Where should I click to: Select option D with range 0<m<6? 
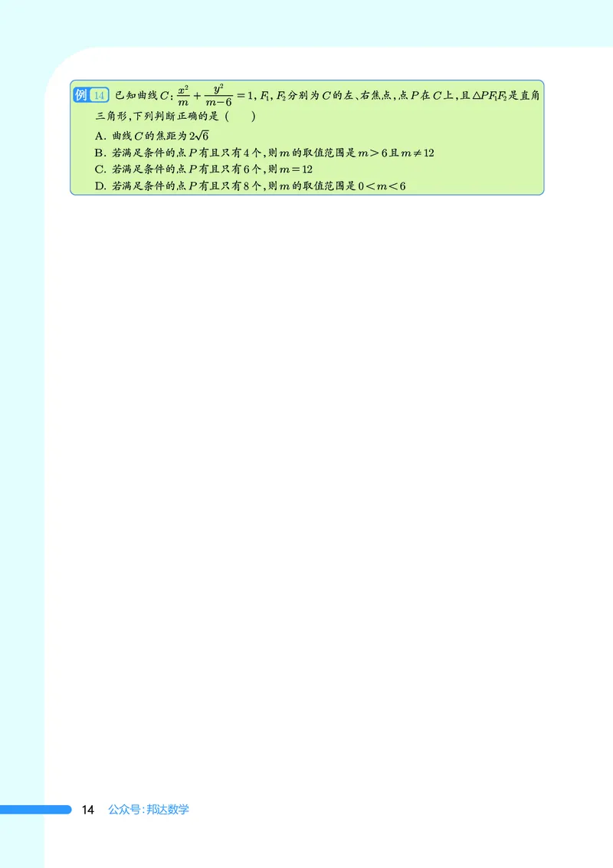pyautogui.click(x=250, y=186)
